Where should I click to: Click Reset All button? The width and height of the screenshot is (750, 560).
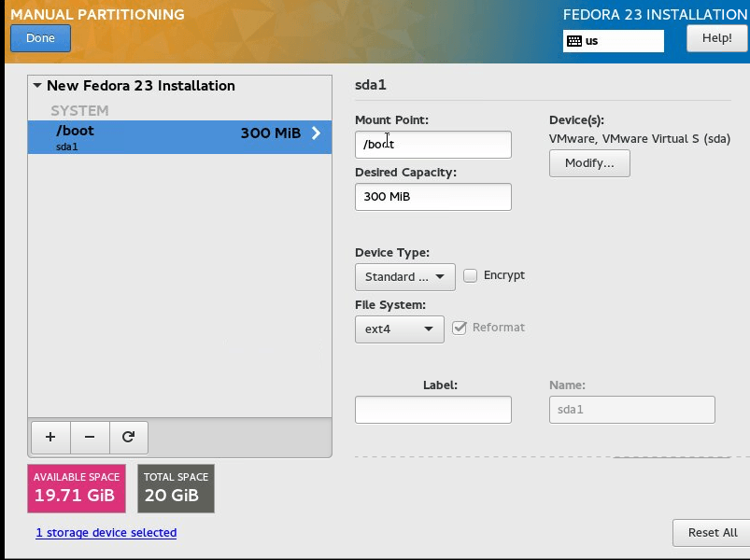pyautogui.click(x=713, y=533)
